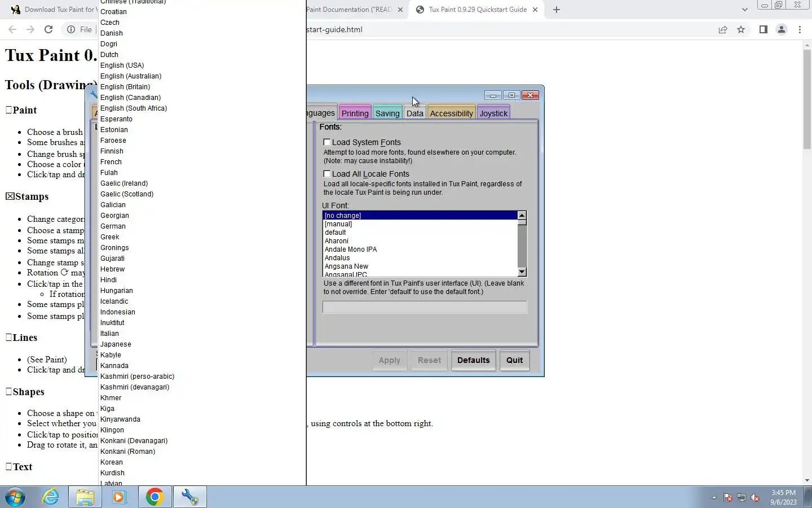Viewport: 812px width, 508px height.
Task: Go back in Chrome browser
Action: pyautogui.click(x=12, y=29)
